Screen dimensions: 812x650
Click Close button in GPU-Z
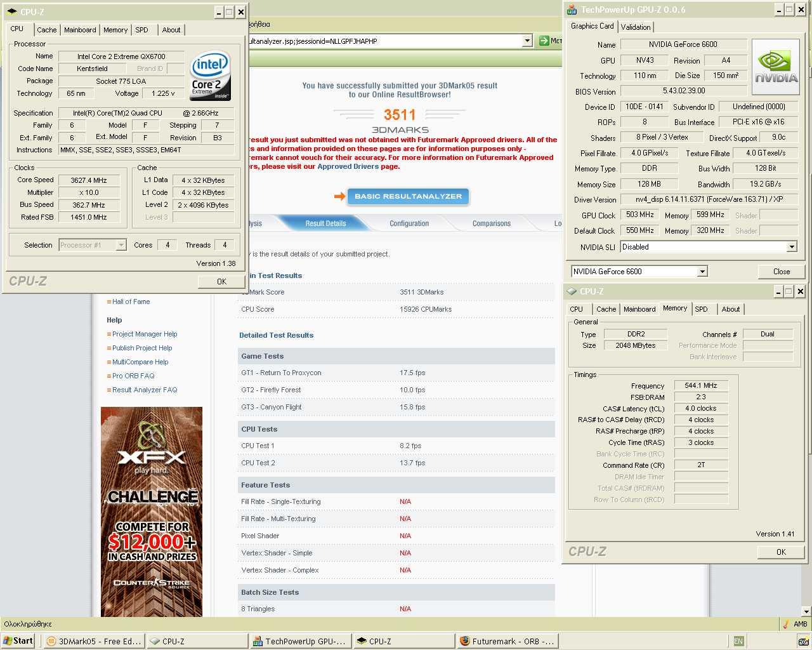tap(782, 272)
